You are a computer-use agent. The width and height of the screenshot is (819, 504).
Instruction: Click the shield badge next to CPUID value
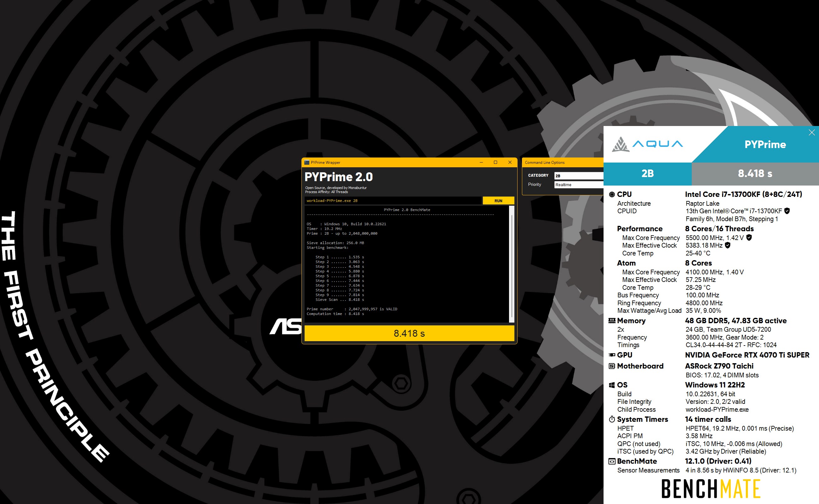click(x=787, y=211)
